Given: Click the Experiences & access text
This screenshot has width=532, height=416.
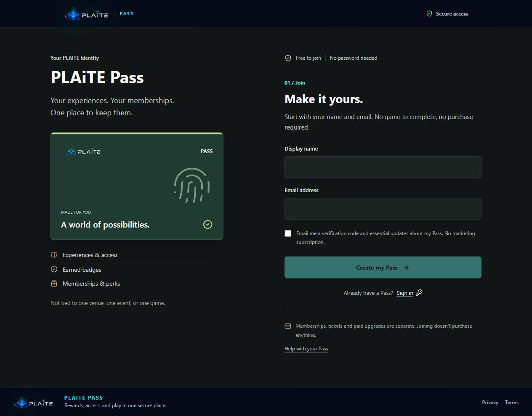Looking at the screenshot, I should click(90, 255).
